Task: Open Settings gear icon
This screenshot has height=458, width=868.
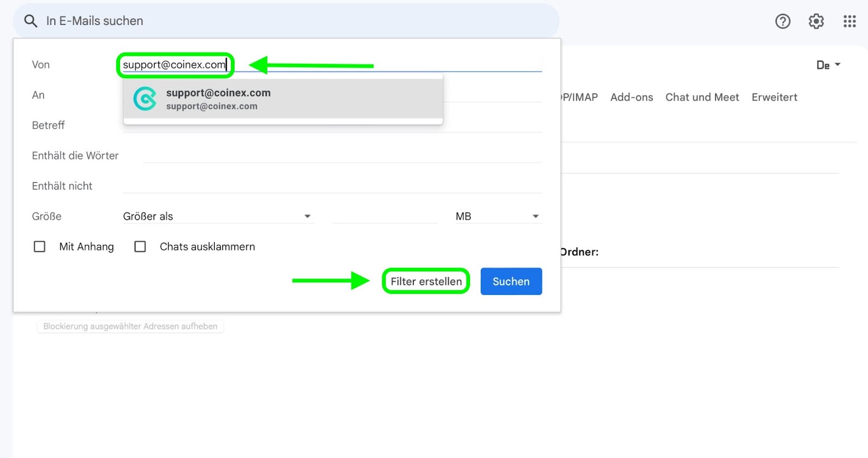Action: 816,21
